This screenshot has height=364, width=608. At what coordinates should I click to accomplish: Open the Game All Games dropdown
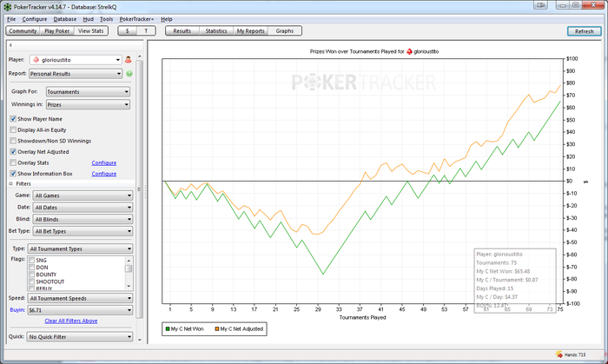point(83,195)
